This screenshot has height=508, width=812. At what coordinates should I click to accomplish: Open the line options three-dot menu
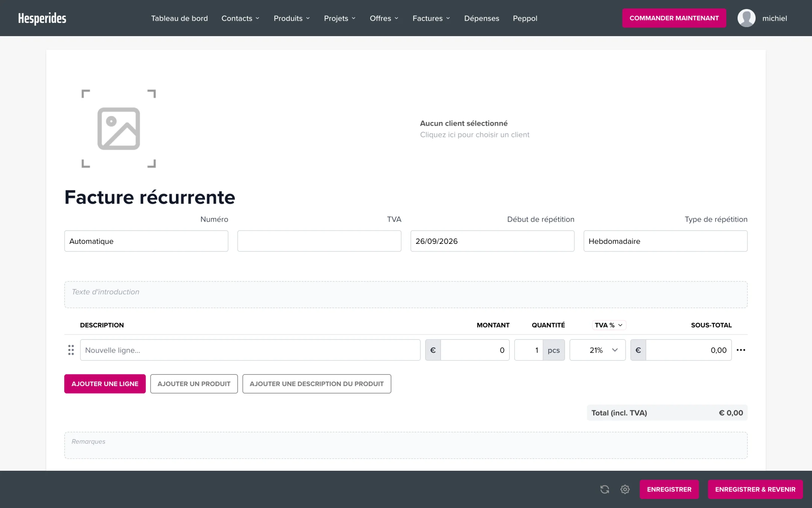741,350
